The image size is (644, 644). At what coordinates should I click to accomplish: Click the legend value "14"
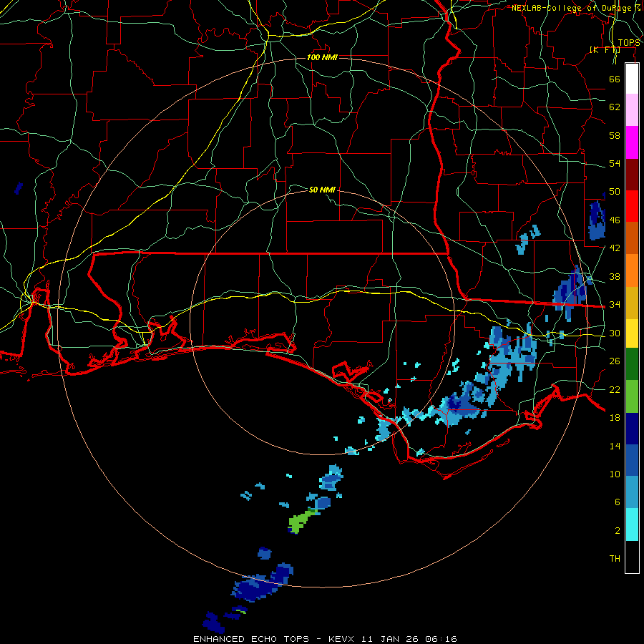click(x=615, y=446)
